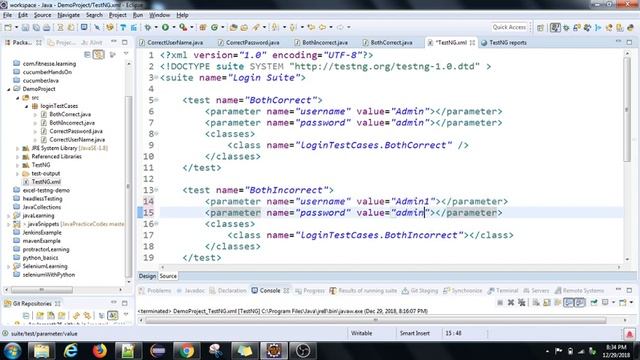Click Remove Launch X icon in the Console
640x360 pixels.
[x=511, y=302]
